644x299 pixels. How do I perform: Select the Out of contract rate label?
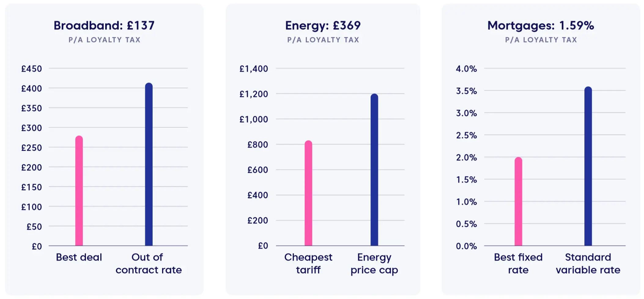149,264
